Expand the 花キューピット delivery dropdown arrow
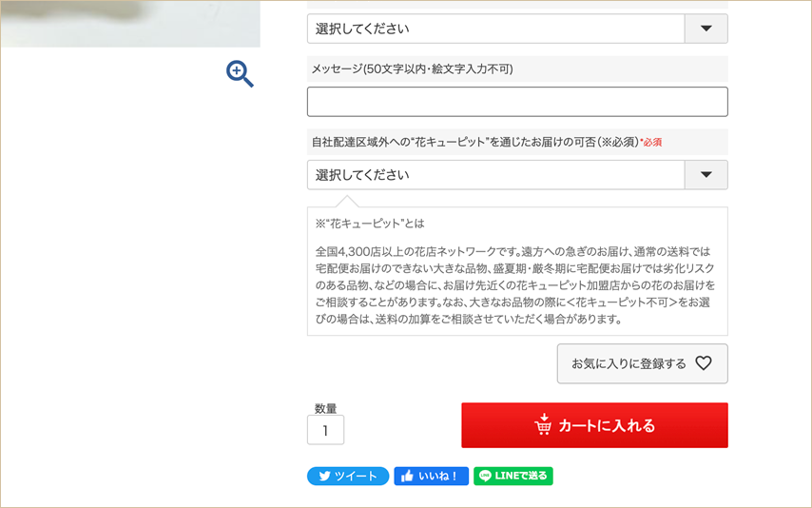 pyautogui.click(x=706, y=175)
